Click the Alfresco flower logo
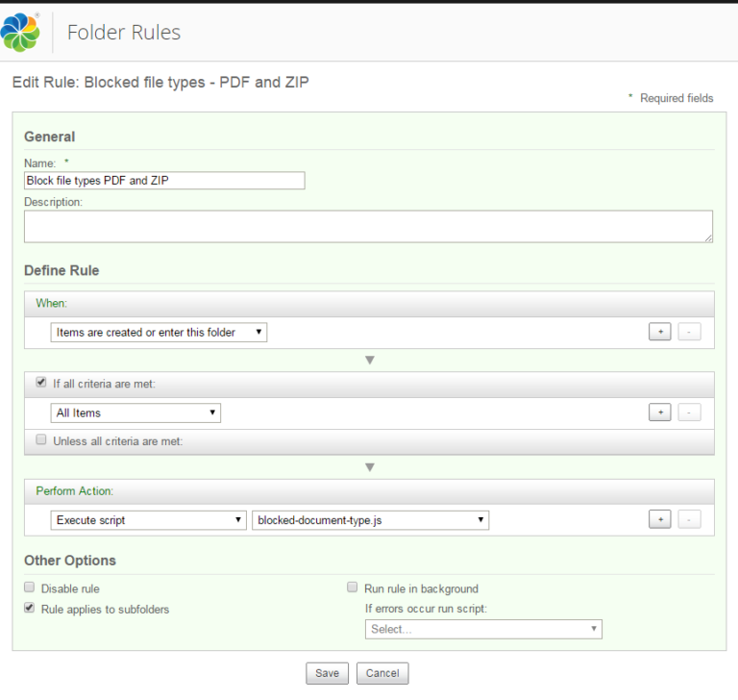 point(20,32)
